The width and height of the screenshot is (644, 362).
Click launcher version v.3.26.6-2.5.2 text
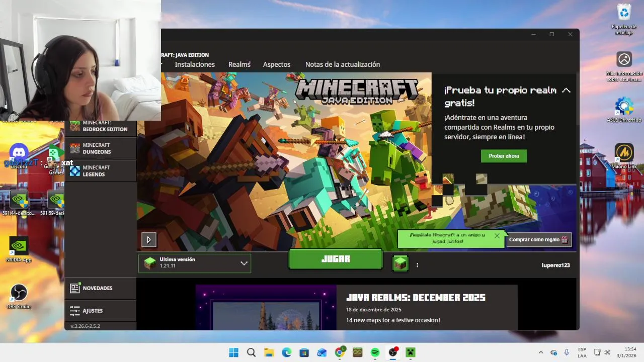pyautogui.click(x=85, y=326)
